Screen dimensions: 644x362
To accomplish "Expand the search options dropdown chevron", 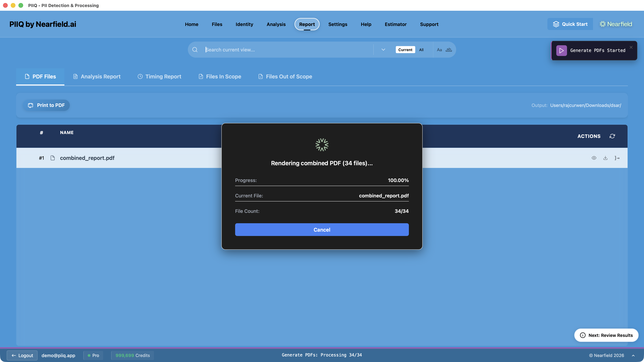I will (383, 50).
